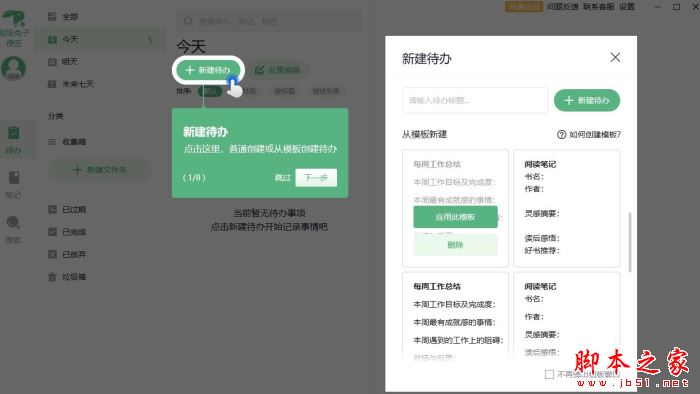Open the 笔记 notes section icon
The height and width of the screenshot is (394, 700).
click(x=13, y=184)
